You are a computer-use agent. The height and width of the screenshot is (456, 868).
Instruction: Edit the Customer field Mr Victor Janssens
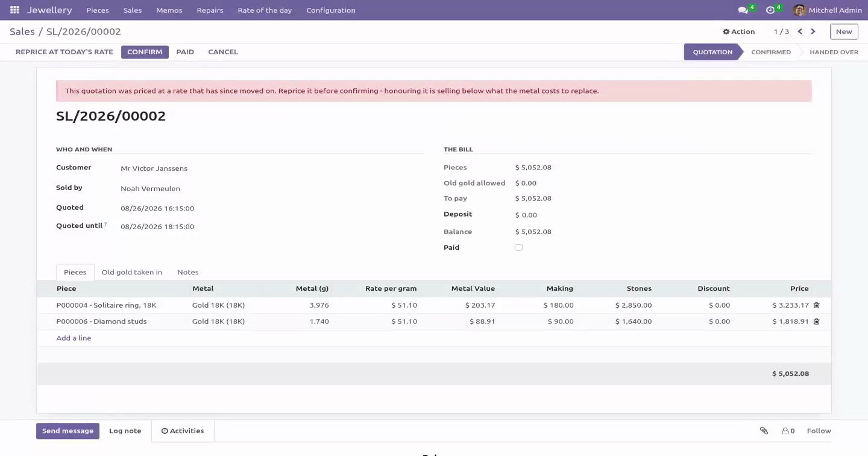[x=271, y=168]
